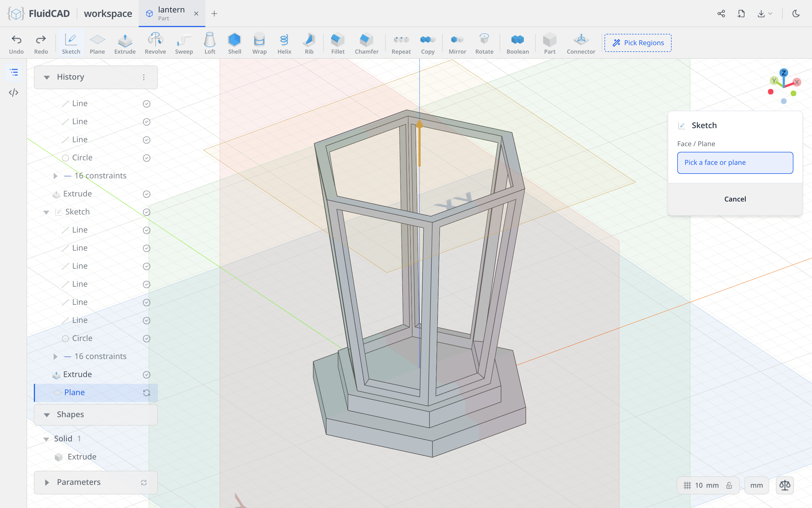Click the X axis on view gizmo
Viewport: 812px width, 508px height.
point(797,82)
